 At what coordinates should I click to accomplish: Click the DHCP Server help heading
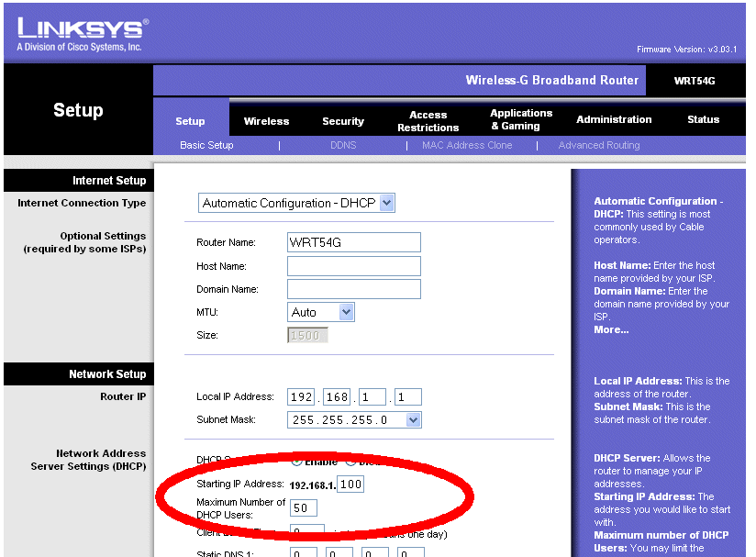[627, 458]
